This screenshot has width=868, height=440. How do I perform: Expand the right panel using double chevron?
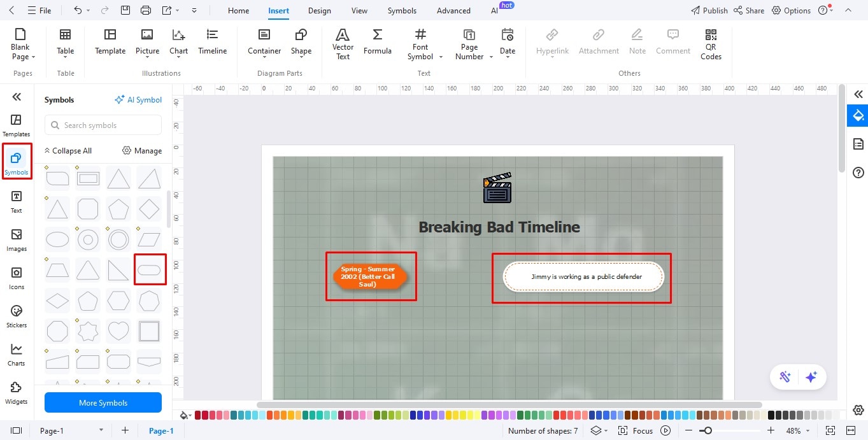click(x=858, y=94)
